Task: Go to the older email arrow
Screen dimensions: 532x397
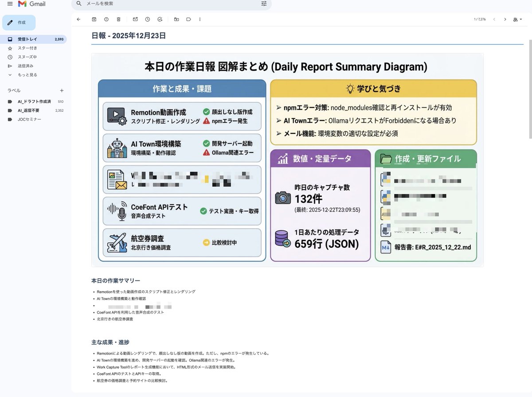Action: (x=505, y=19)
